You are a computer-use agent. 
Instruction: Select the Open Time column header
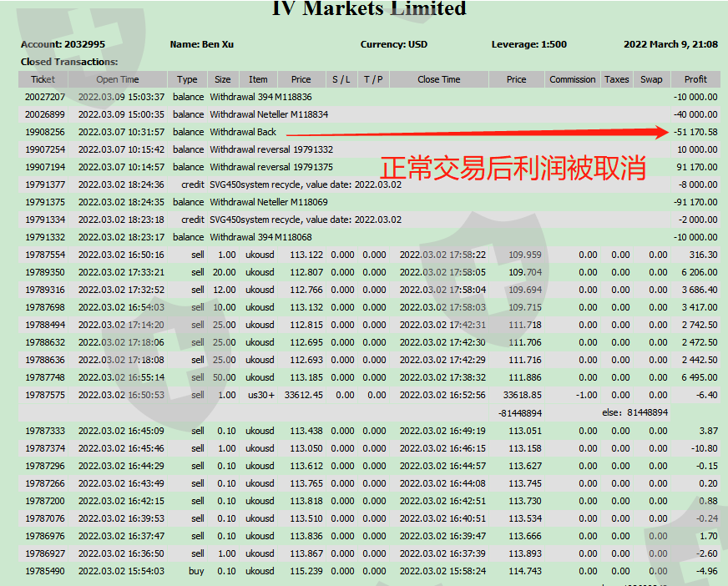coord(118,79)
